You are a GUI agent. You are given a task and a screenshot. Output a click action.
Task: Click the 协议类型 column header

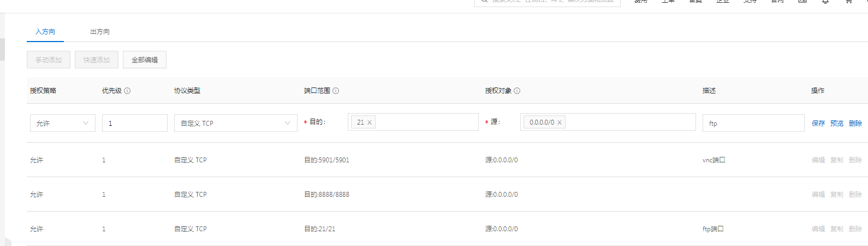click(x=187, y=91)
